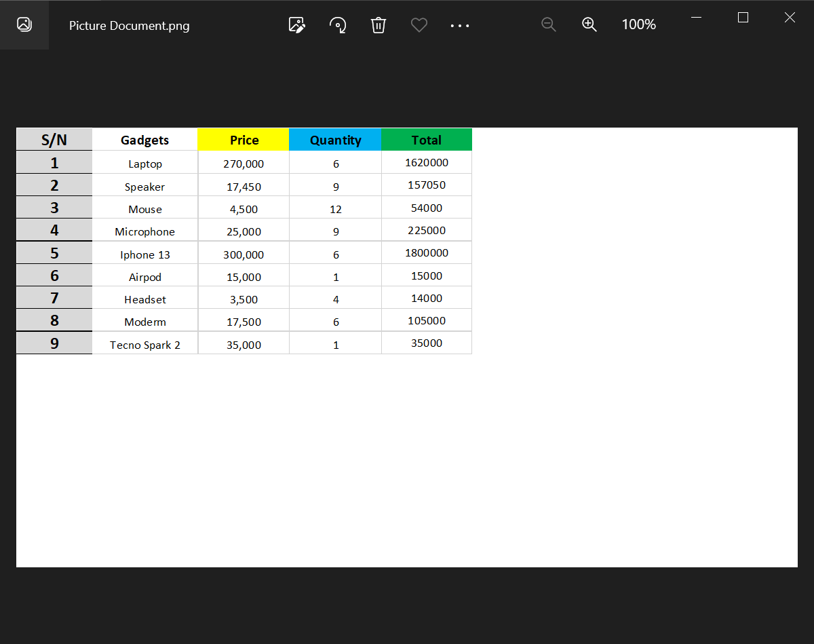
Task: Click the Tecno Spark 2 cell
Action: 144,345
